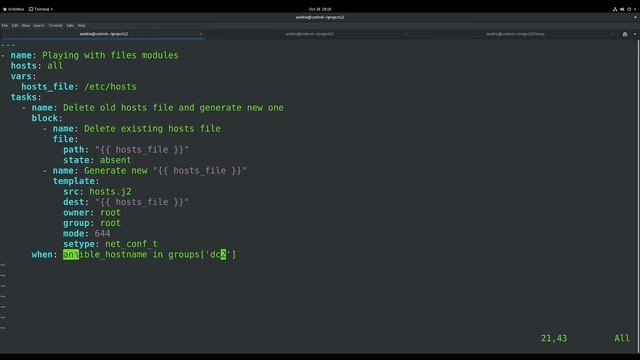Click 'Delete existing hosts file' text

coord(152,129)
